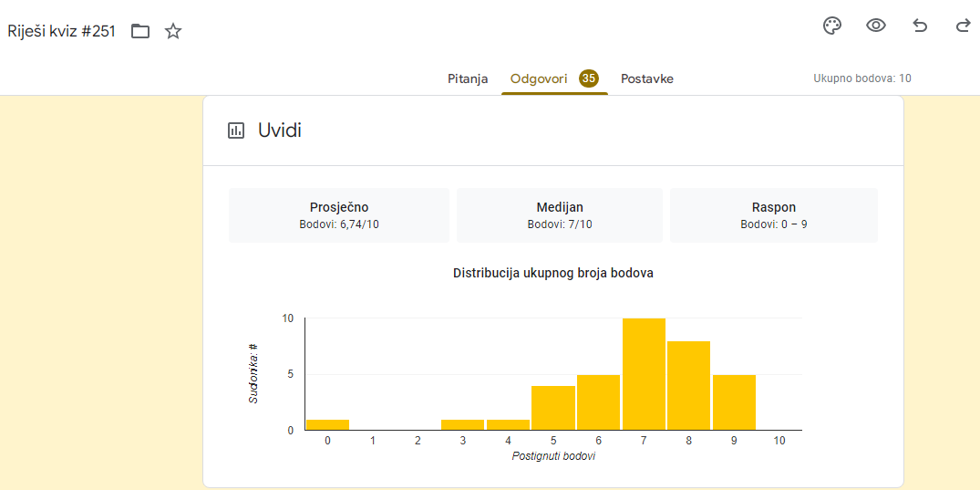The image size is (980, 490).
Task: Preview the form with the eye icon
Action: pos(876,26)
